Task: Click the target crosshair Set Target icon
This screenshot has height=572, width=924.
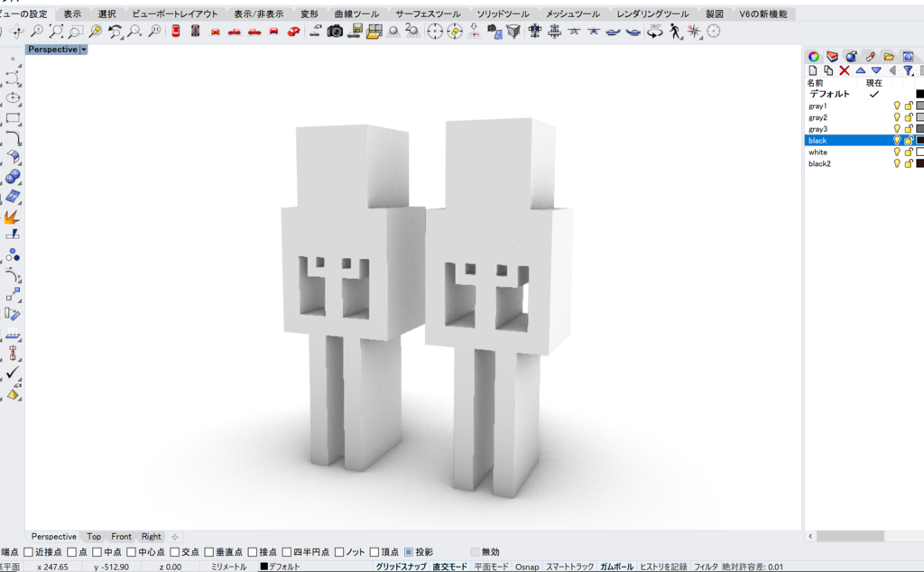Action: point(434,32)
